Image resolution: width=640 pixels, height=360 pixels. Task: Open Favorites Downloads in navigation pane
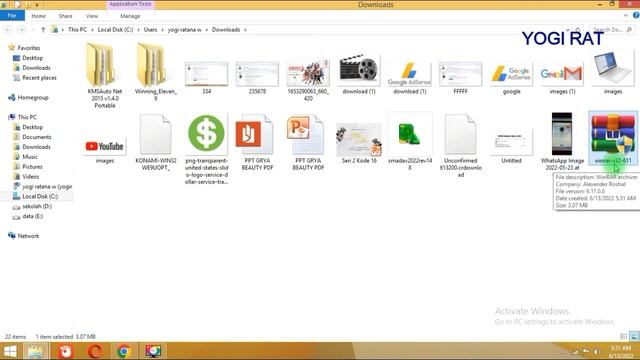pos(36,68)
